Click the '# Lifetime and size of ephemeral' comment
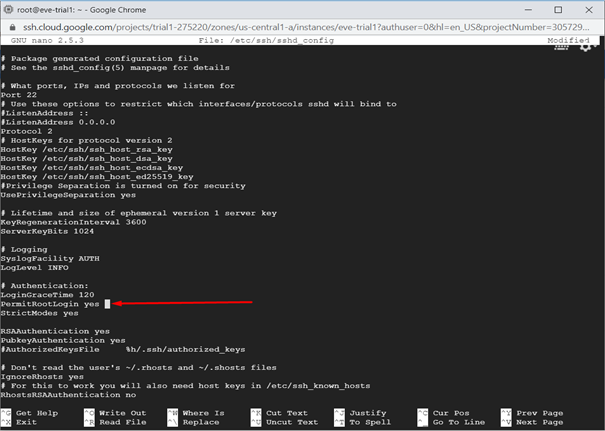The image size is (605, 431). [x=139, y=213]
